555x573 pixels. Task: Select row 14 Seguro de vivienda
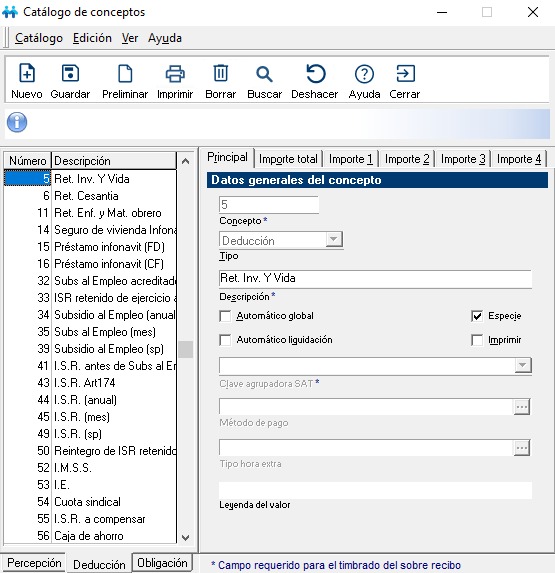pyautogui.click(x=90, y=230)
